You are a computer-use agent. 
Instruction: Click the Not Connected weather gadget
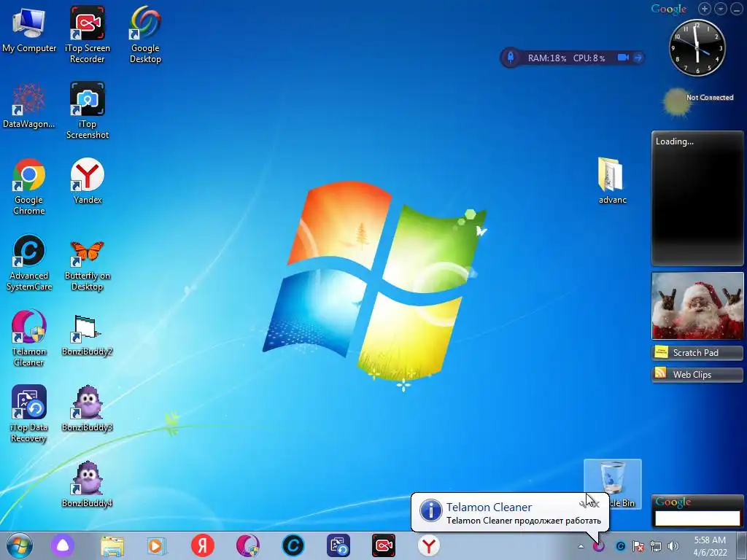coord(697,101)
